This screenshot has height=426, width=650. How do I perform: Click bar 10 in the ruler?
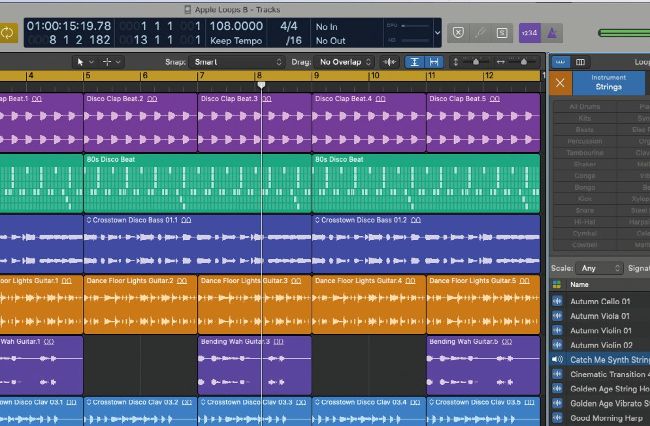pyautogui.click(x=374, y=75)
